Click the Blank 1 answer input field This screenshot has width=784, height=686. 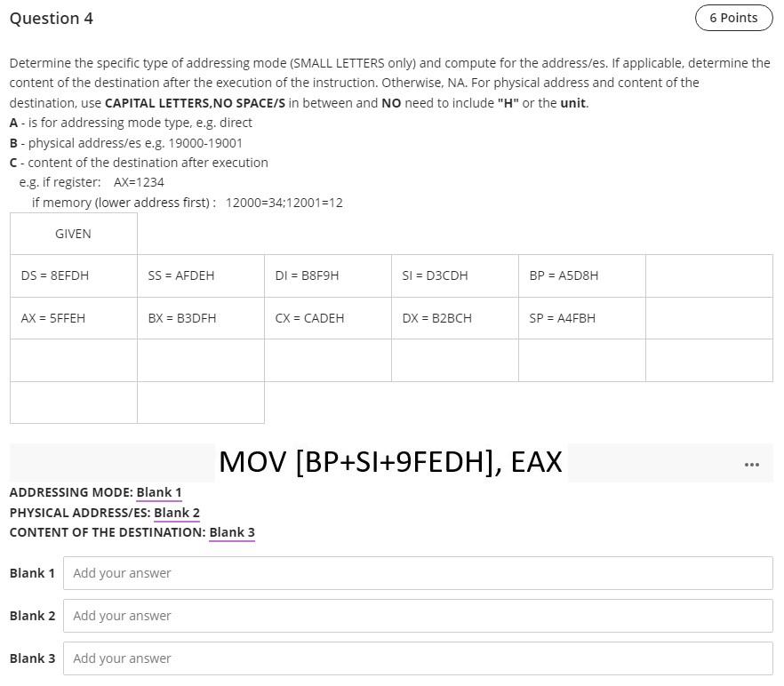[x=418, y=572]
